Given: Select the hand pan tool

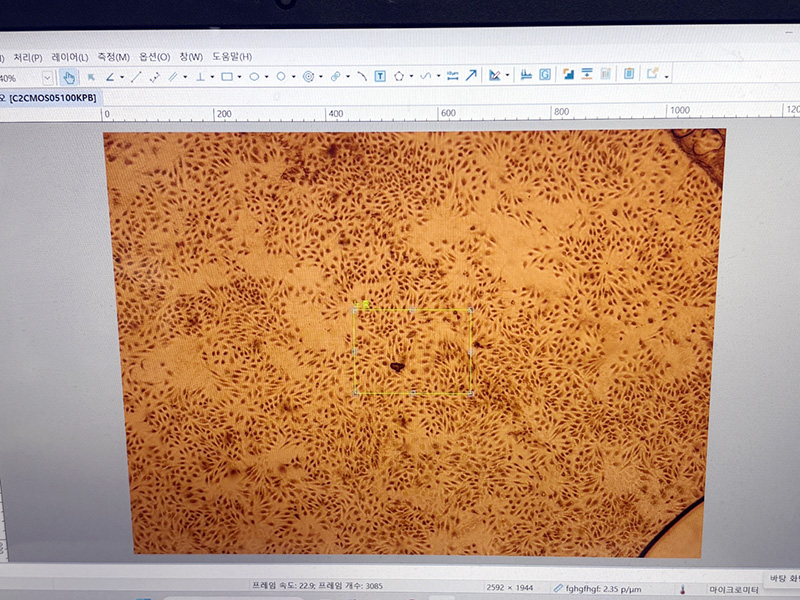Looking at the screenshot, I should click(69, 77).
